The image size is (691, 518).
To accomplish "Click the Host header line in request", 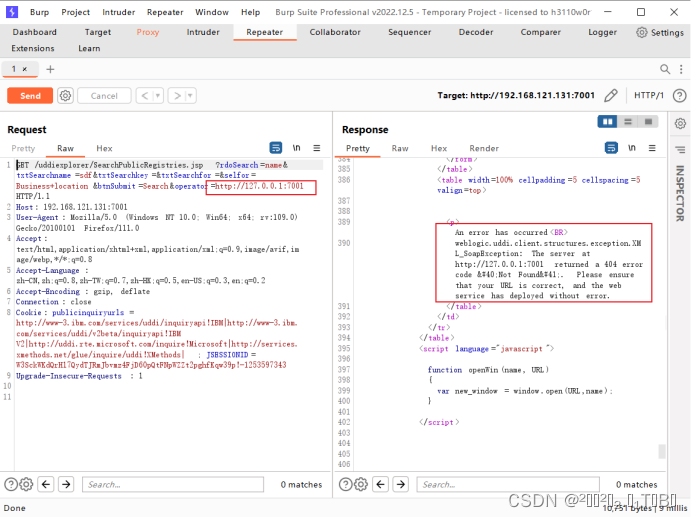I will [72, 207].
